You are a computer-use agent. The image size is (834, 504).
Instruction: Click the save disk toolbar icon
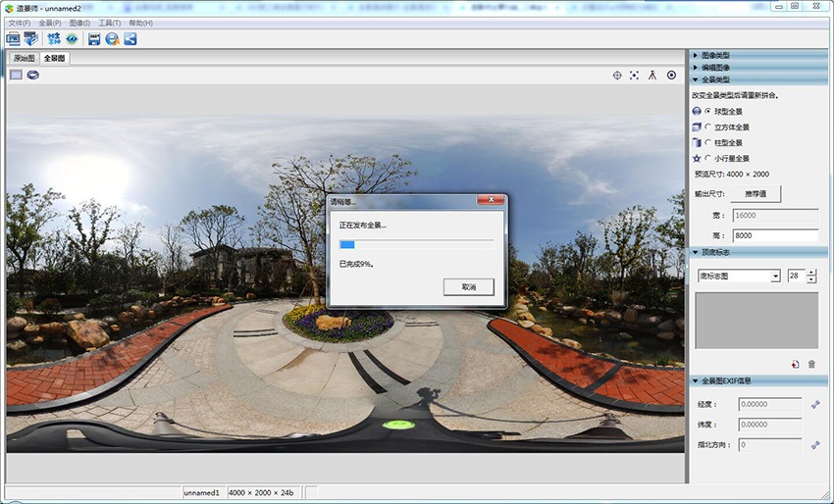94,39
